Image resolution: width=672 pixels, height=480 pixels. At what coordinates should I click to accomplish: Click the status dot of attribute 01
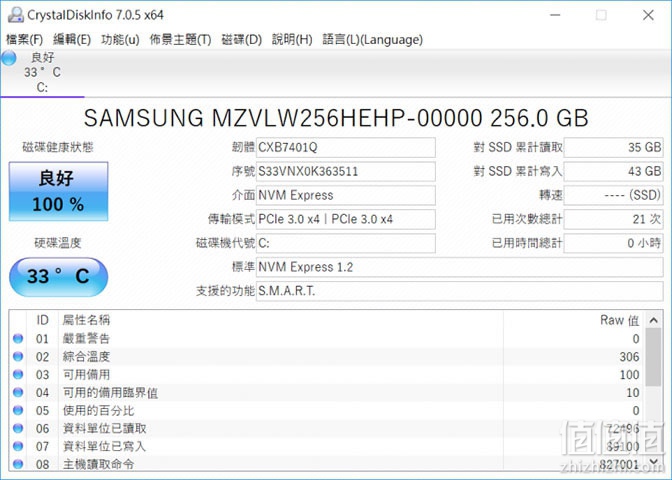[18, 339]
